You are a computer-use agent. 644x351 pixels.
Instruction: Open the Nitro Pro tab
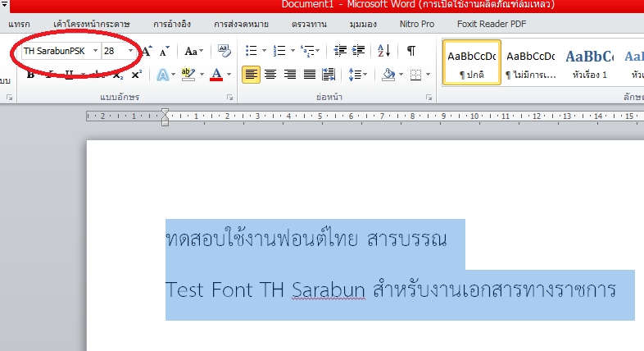point(417,25)
